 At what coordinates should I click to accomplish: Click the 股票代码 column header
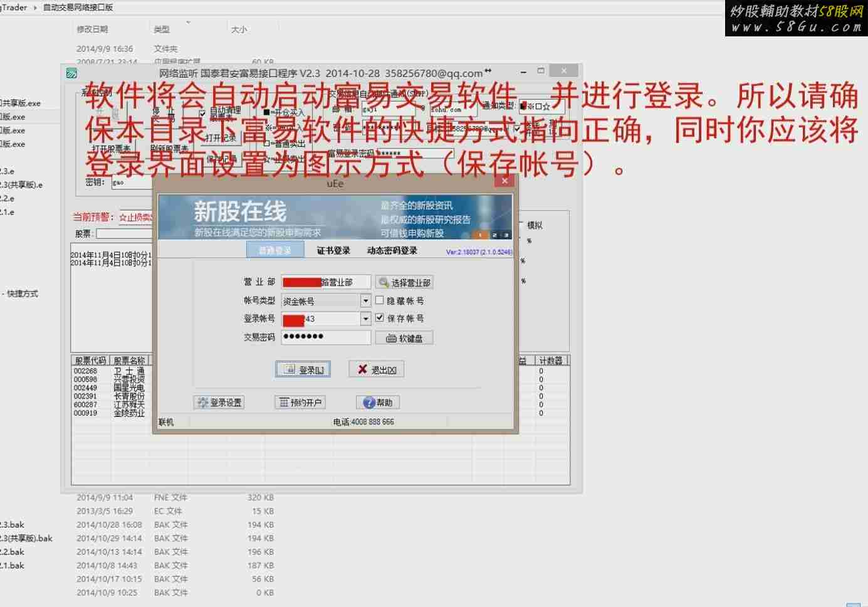(x=90, y=361)
